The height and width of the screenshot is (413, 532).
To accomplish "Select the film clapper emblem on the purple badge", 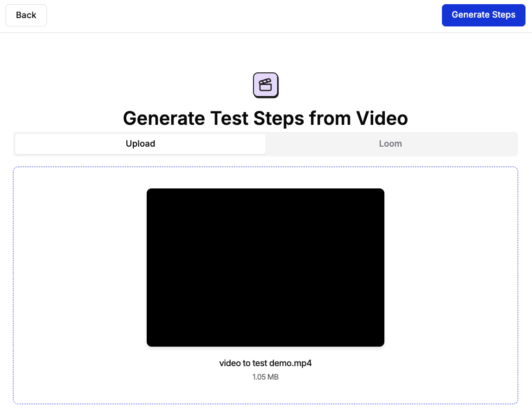I will [x=265, y=85].
